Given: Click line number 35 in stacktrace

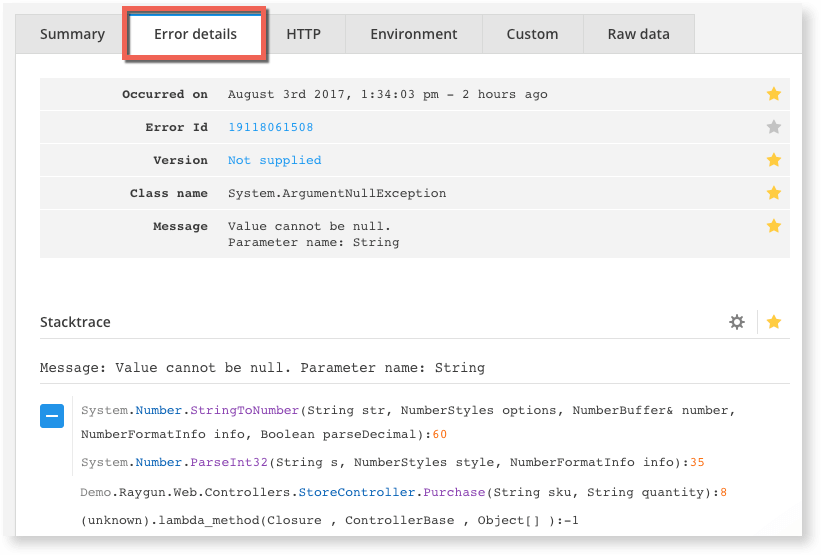Looking at the screenshot, I should (697, 462).
